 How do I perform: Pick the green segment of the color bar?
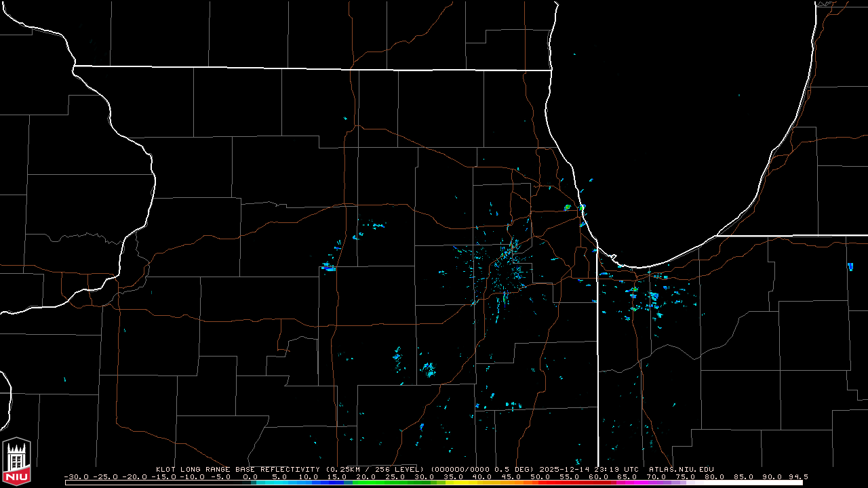[x=380, y=483]
